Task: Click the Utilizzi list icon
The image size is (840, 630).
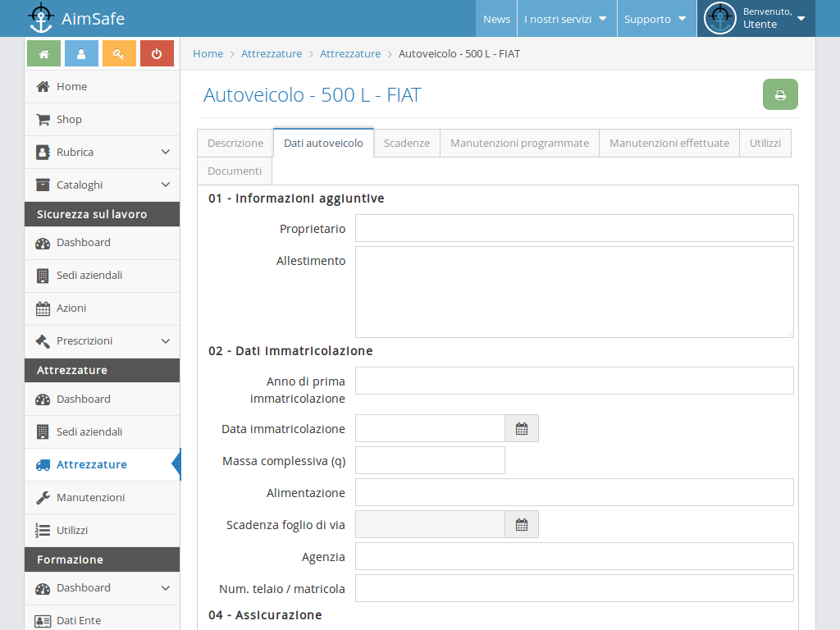Action: click(x=43, y=531)
